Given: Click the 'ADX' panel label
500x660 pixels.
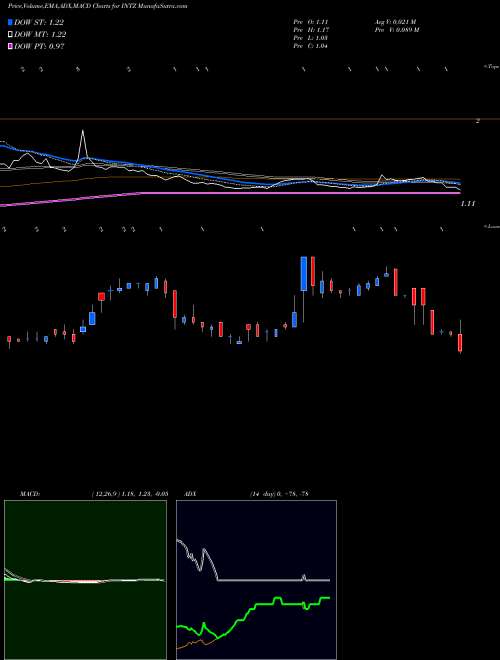Looking at the screenshot, I should [x=191, y=493].
